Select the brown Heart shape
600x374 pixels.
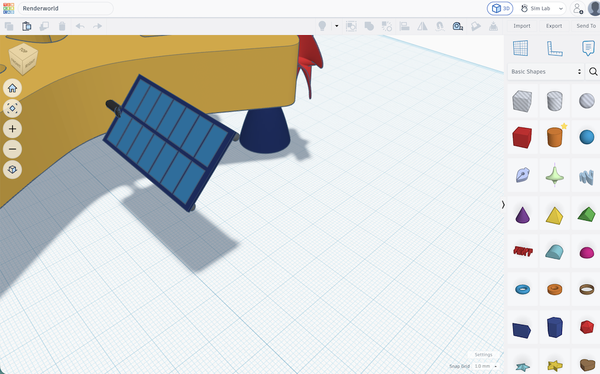coord(587,364)
